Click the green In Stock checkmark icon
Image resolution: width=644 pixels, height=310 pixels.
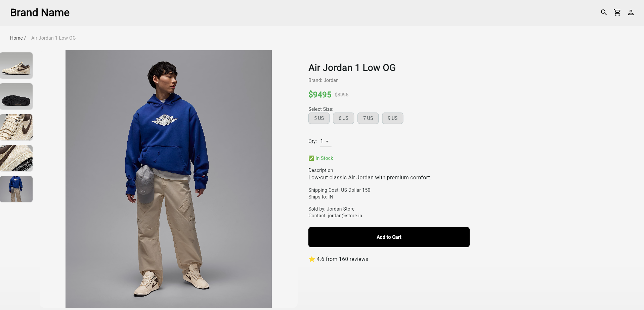(x=311, y=158)
